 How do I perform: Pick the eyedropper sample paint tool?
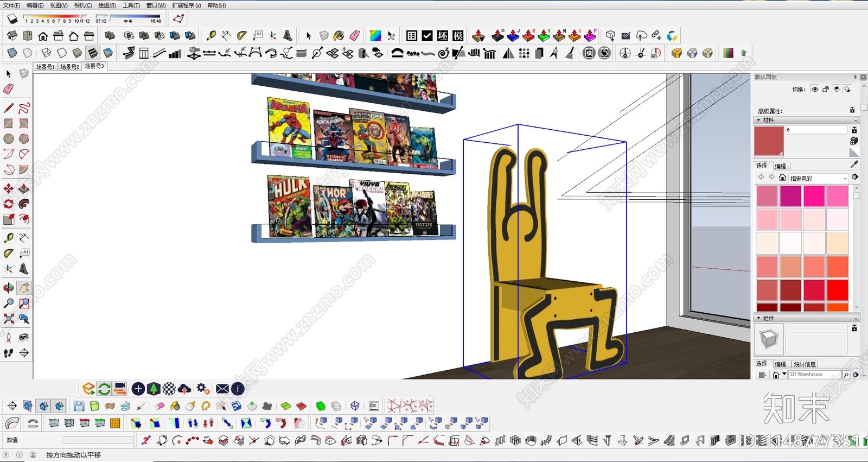pyautogui.click(x=854, y=164)
